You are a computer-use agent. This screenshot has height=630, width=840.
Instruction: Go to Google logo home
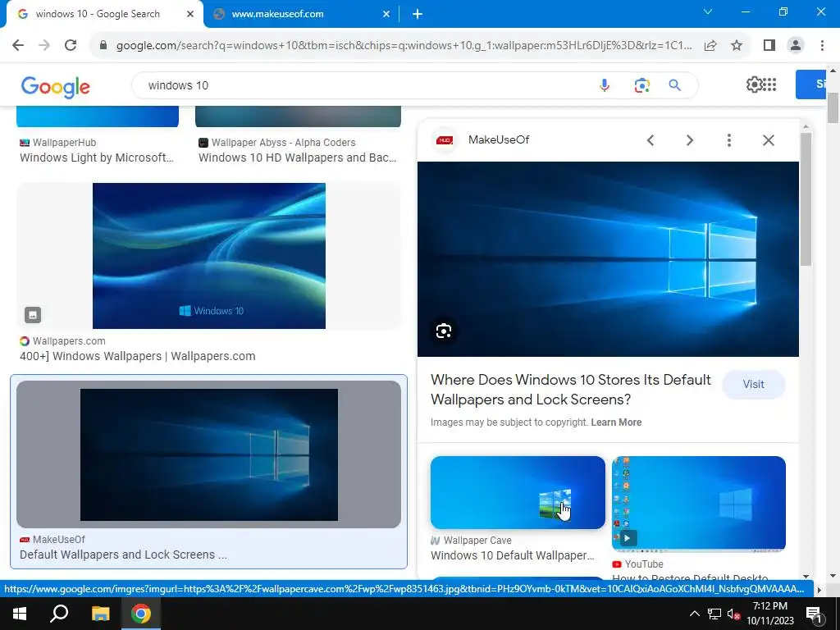pos(55,86)
